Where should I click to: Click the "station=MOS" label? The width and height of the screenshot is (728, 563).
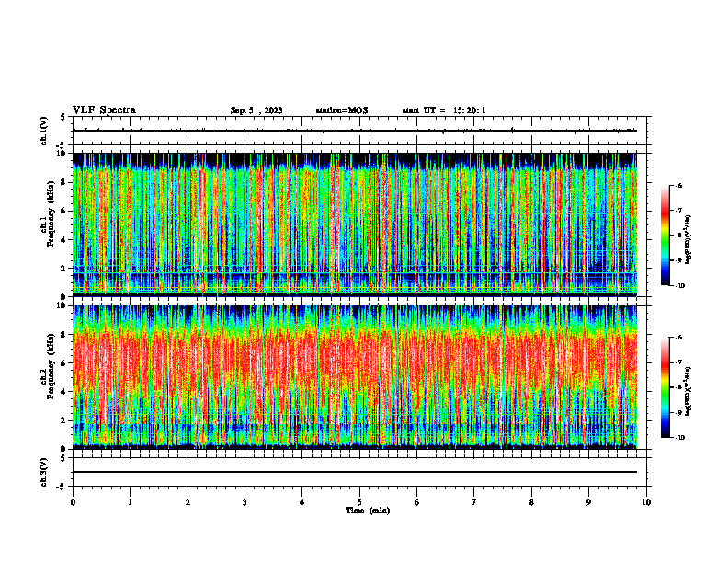click(342, 110)
